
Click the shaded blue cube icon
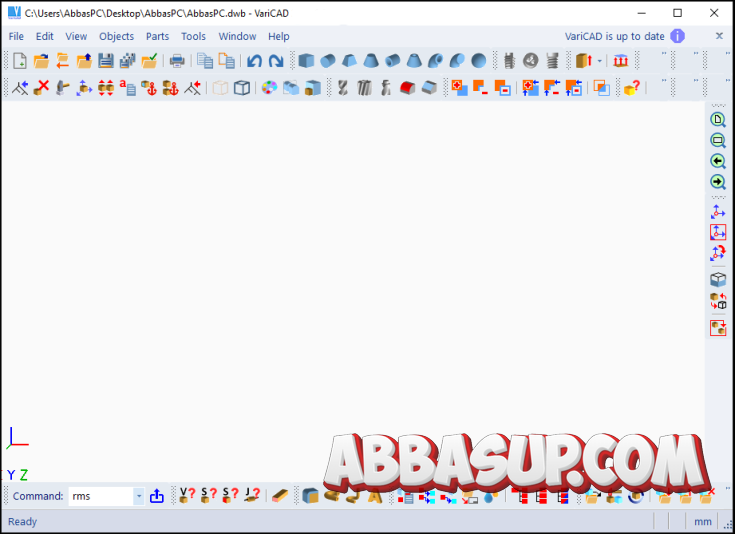[312, 87]
